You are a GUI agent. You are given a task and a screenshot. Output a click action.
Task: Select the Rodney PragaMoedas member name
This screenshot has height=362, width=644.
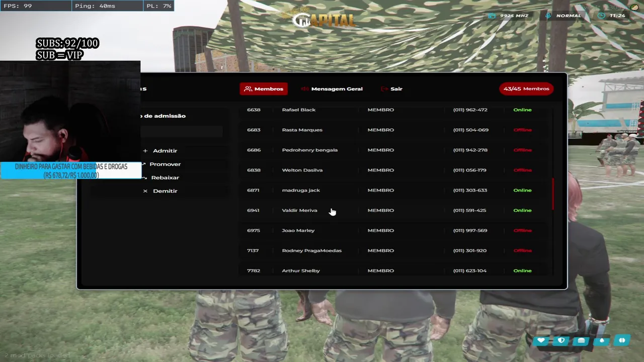pyautogui.click(x=311, y=250)
